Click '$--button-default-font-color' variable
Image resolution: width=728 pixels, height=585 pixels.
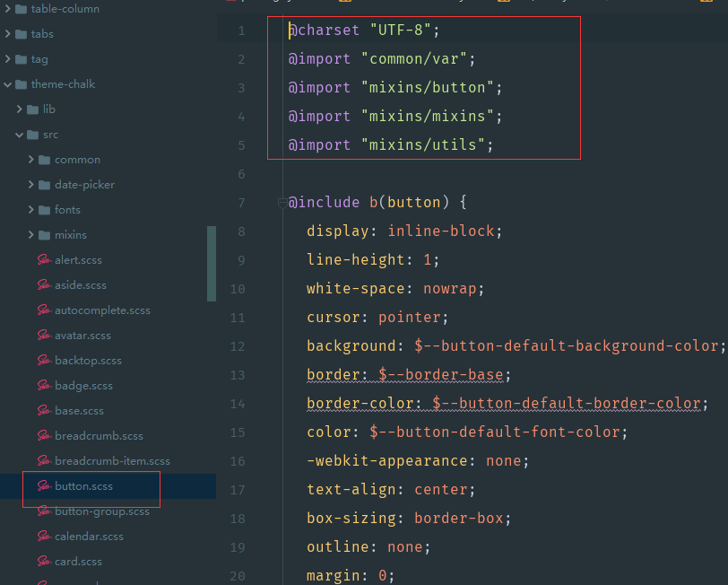(495, 432)
